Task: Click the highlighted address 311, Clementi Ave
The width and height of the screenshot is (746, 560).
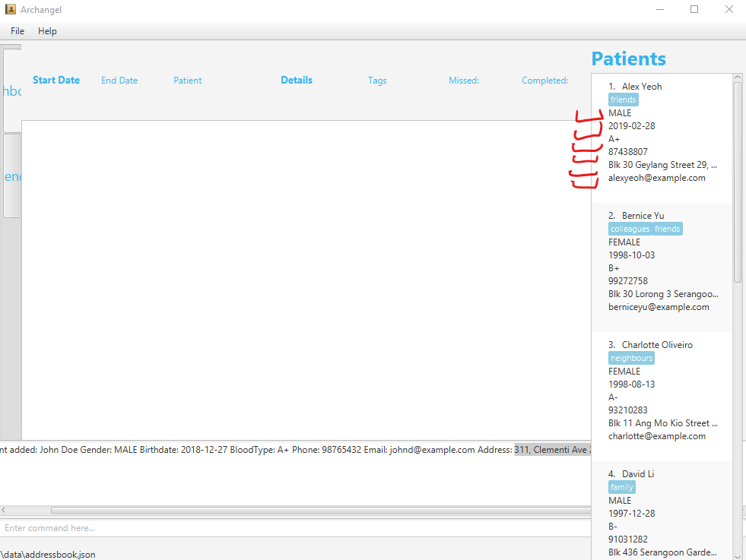Action: point(552,450)
